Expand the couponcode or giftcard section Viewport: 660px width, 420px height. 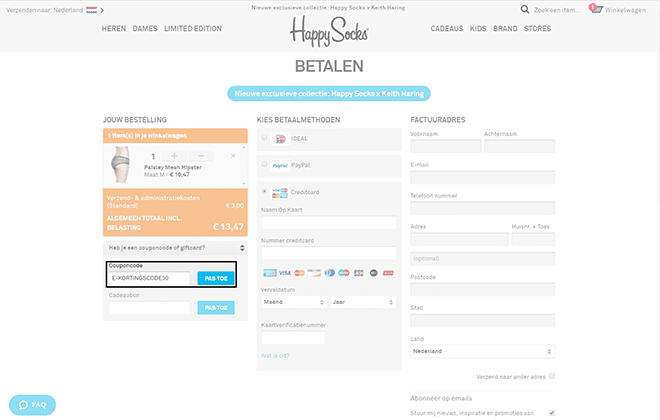point(175,248)
